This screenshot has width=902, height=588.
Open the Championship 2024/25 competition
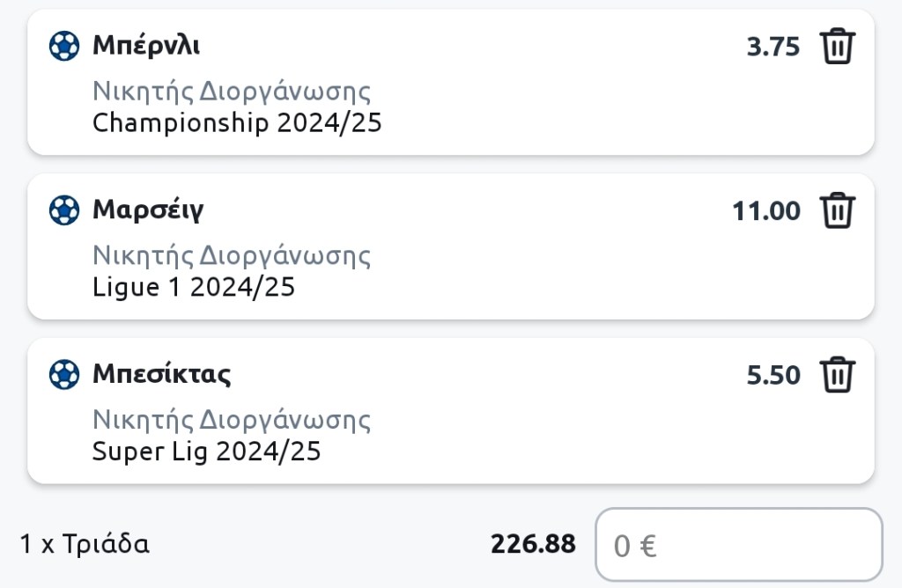point(237,122)
